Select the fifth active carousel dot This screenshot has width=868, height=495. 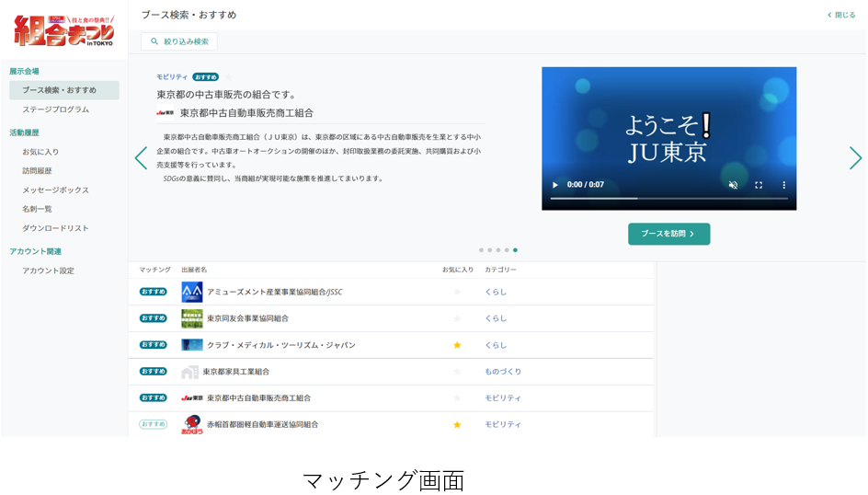515,250
